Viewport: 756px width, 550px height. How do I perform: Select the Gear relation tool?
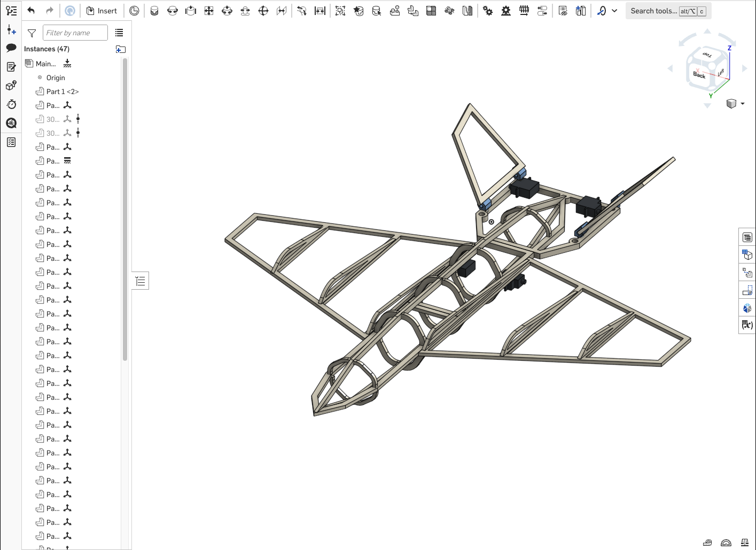488,11
